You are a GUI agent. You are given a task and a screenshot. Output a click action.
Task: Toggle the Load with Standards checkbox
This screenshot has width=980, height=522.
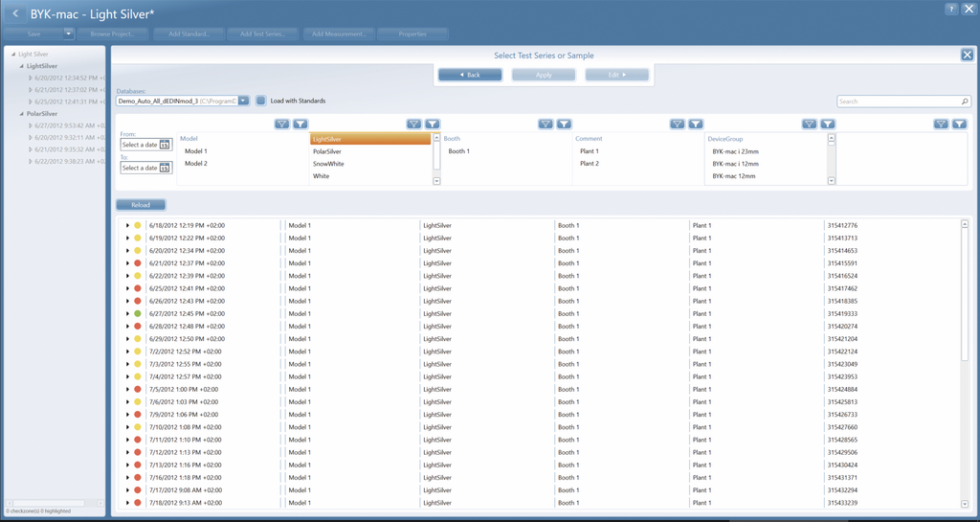pyautogui.click(x=261, y=101)
